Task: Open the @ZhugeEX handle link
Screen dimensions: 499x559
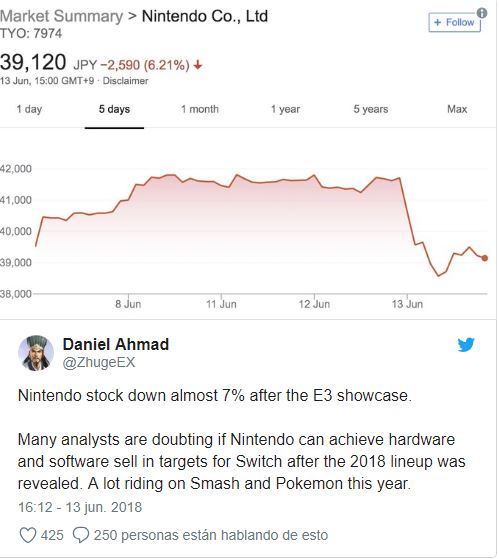Action: click(99, 362)
